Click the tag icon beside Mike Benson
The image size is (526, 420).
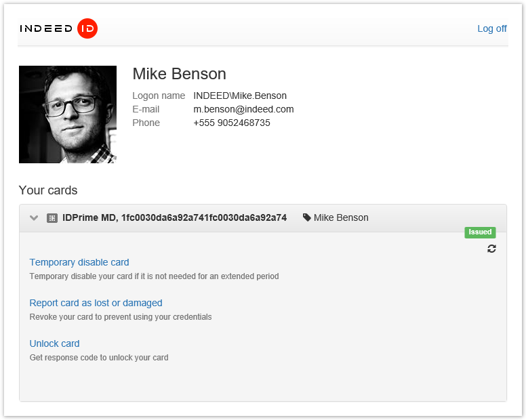coord(307,217)
